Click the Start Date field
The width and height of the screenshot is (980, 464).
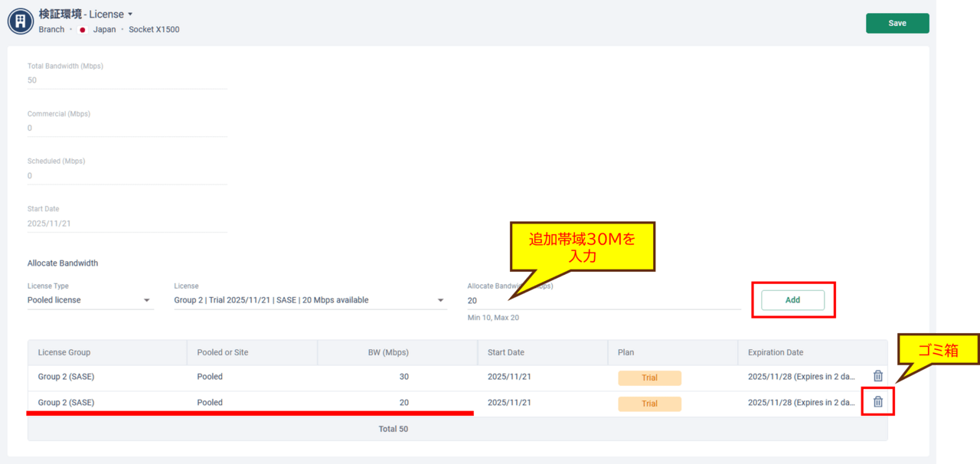127,224
